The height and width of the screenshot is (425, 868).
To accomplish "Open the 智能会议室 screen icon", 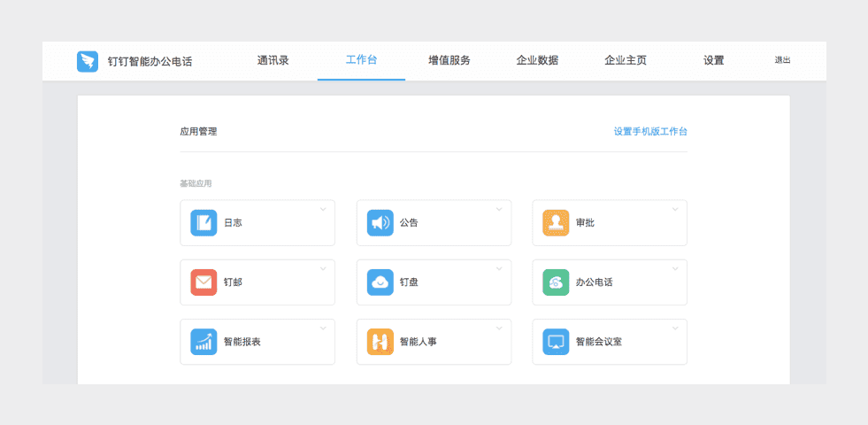I will (556, 342).
